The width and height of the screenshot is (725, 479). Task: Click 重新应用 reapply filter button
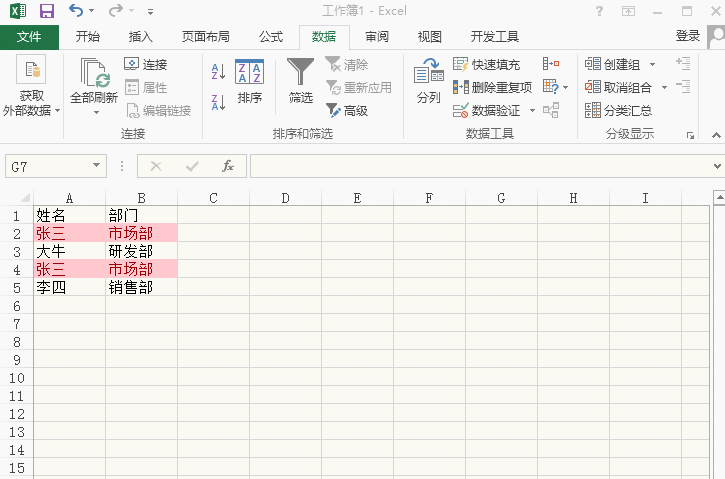click(359, 87)
